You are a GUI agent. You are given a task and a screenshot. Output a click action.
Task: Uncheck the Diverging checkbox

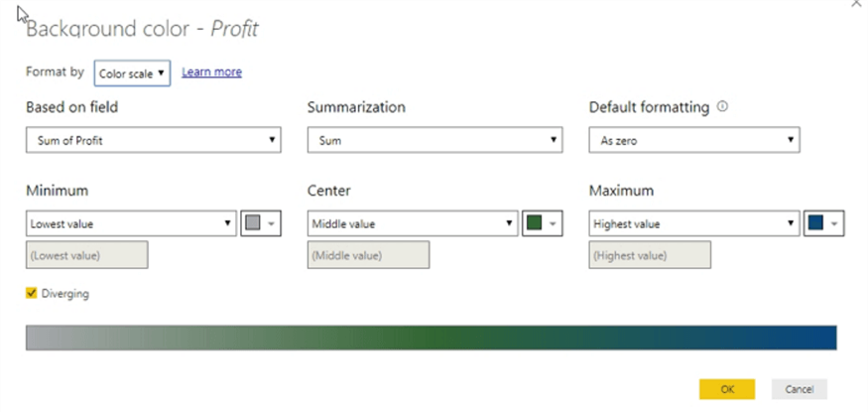pos(32,293)
